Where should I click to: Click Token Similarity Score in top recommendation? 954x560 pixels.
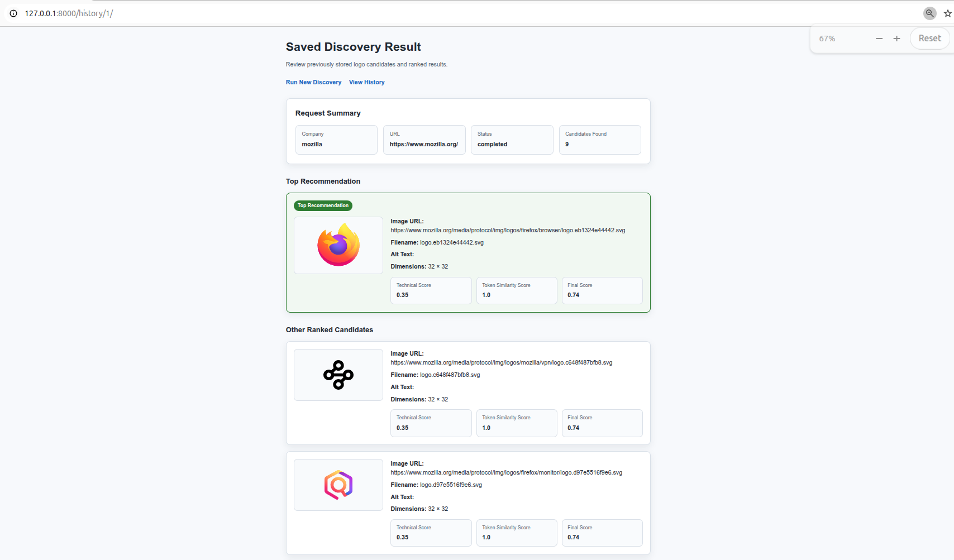coord(517,290)
